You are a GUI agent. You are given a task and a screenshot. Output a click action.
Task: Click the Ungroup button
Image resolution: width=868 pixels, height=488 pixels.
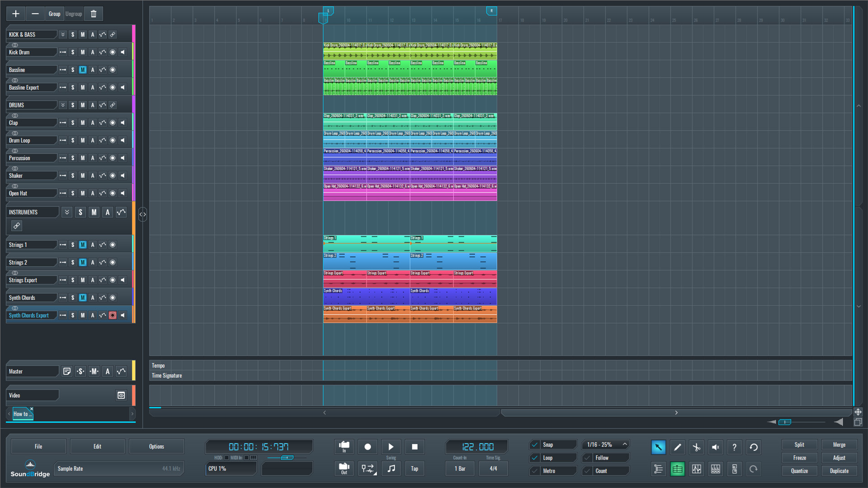pyautogui.click(x=74, y=14)
